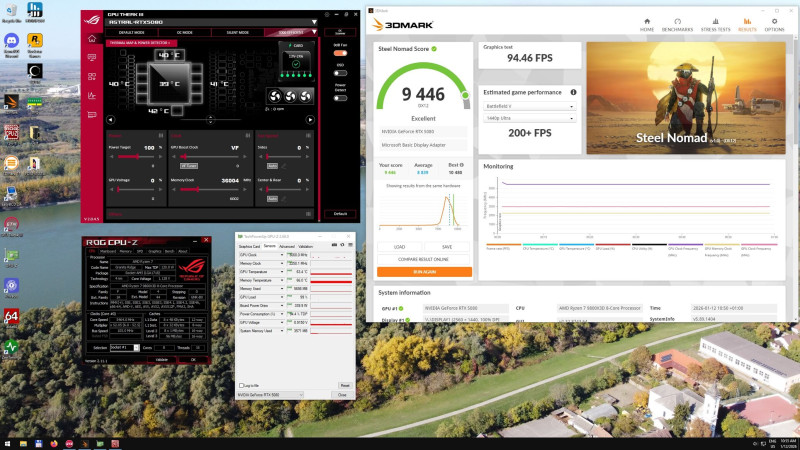800x450 pixels.
Task: Click the screenshot camera icon in GPU-Z
Action: [x=334, y=245]
